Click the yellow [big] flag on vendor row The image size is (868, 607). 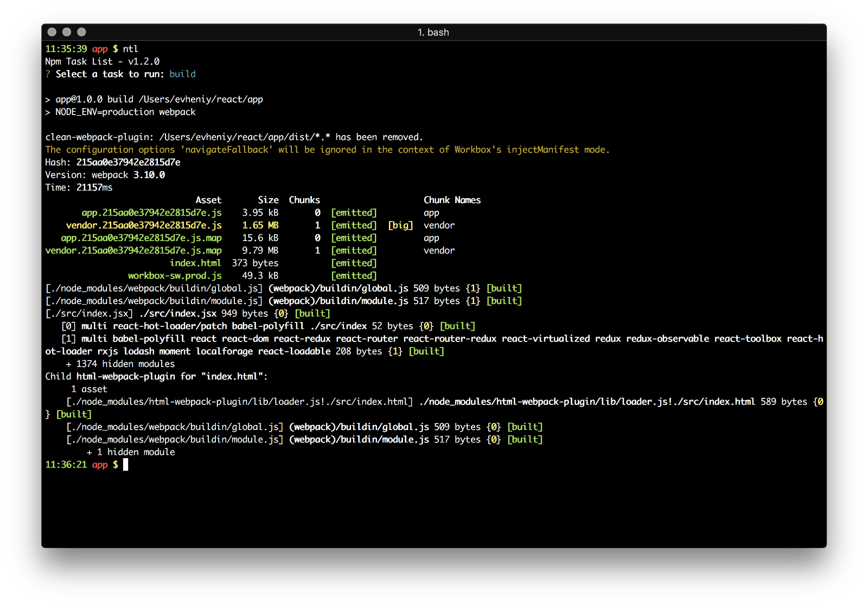pyautogui.click(x=400, y=225)
